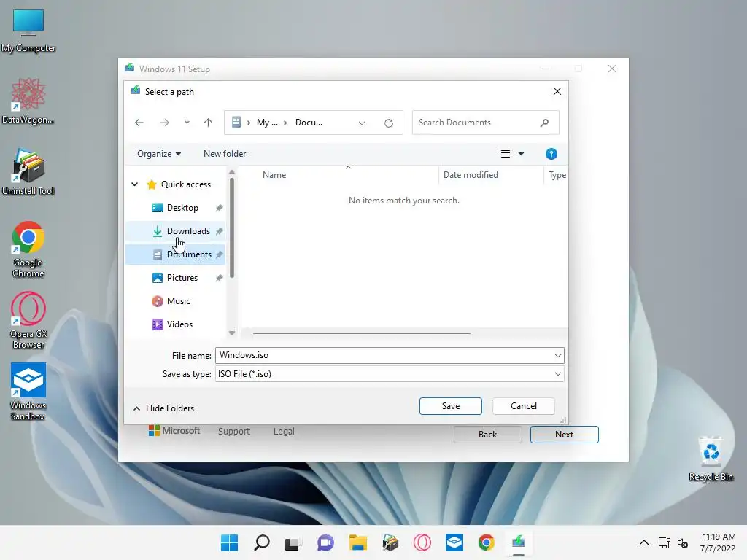The image size is (747, 560).
Task: Open recent locations dropdown arrow
Action: [187, 122]
